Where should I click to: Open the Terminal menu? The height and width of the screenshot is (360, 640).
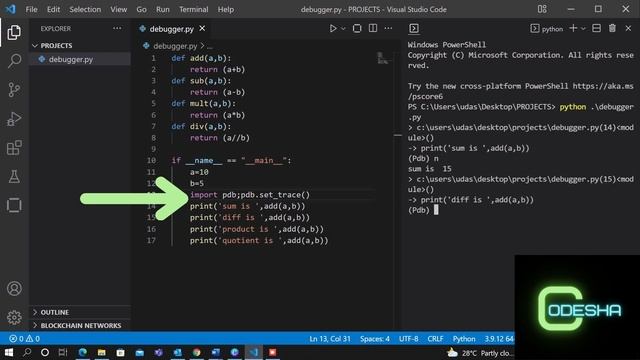tap(193, 9)
